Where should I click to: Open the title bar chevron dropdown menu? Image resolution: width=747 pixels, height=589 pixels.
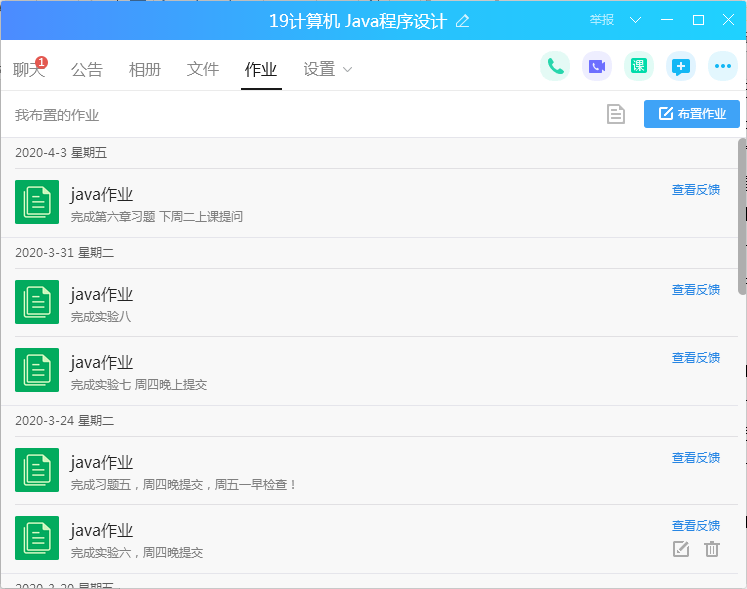click(635, 20)
